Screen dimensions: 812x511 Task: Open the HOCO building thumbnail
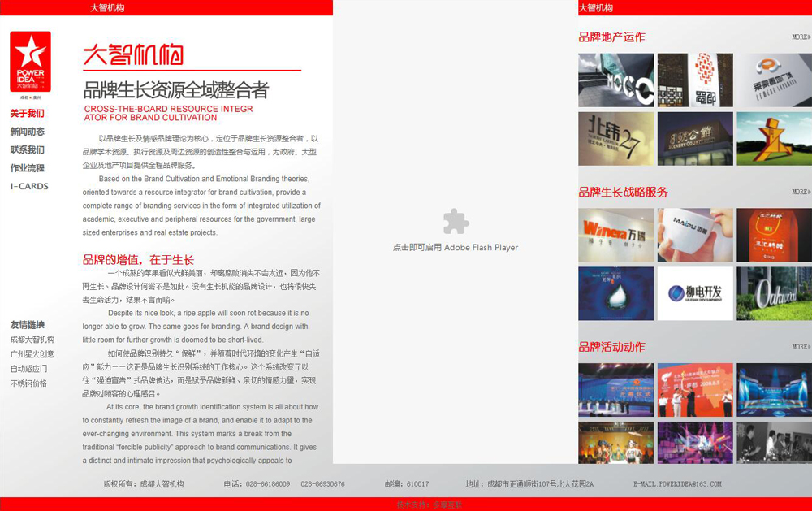[615, 80]
